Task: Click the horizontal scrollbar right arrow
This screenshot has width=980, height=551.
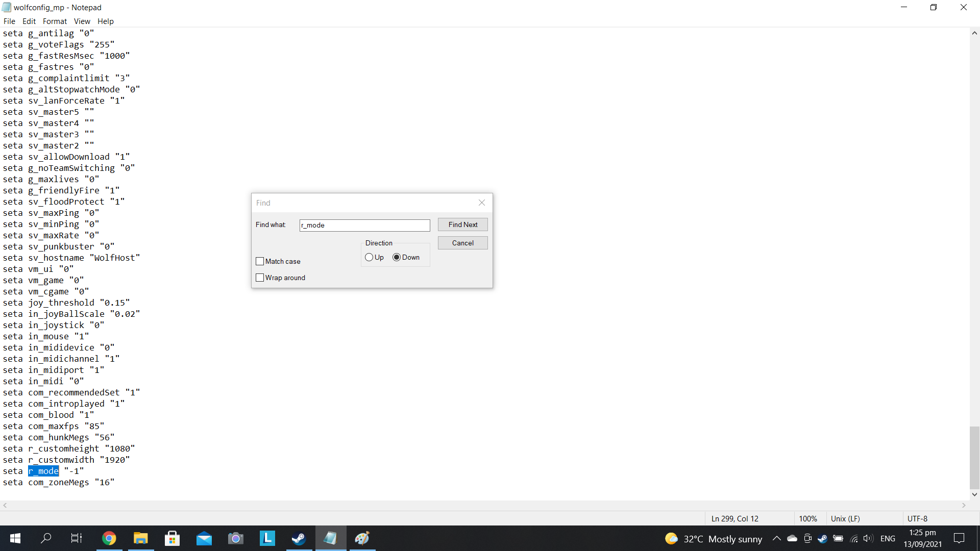Action: 964,505
